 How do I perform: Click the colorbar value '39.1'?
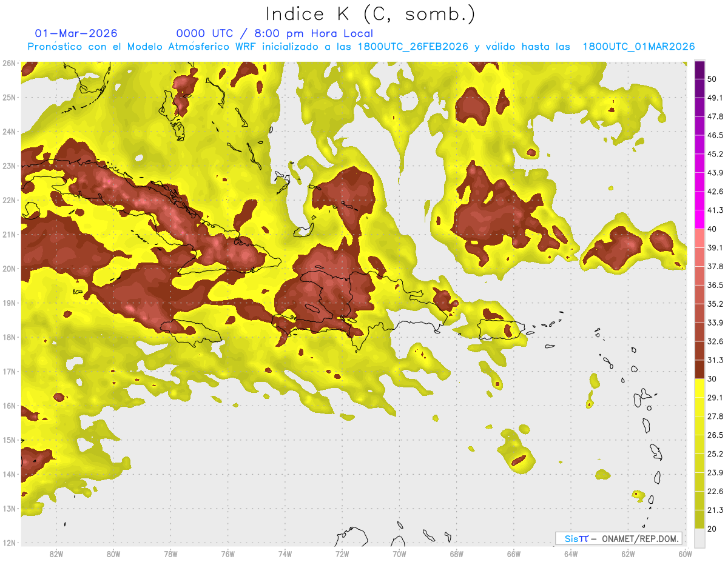(715, 247)
